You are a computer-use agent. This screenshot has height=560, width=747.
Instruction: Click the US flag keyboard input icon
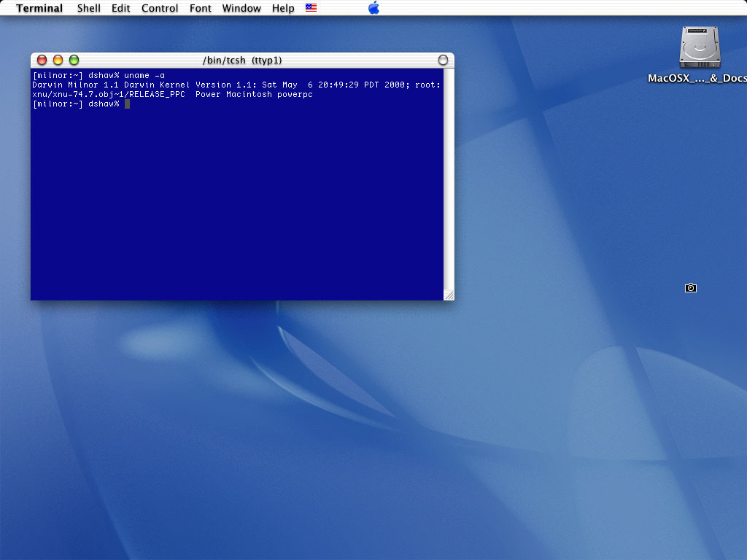click(x=311, y=7)
